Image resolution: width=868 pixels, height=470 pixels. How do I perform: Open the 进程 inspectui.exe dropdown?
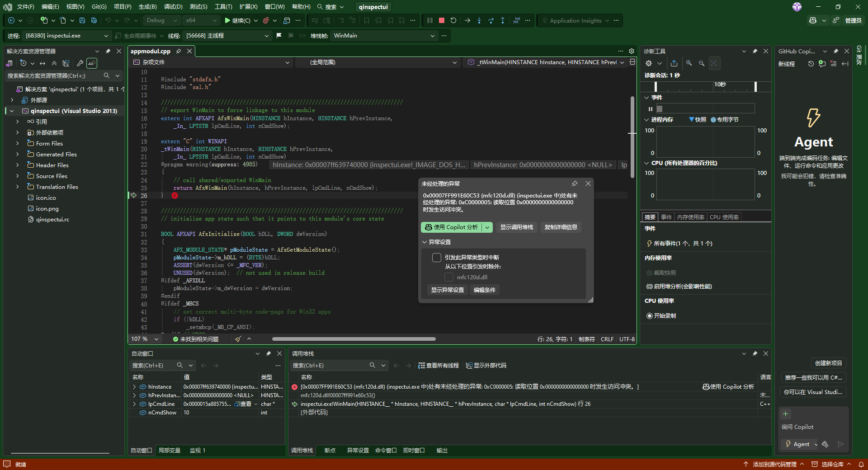coord(66,36)
